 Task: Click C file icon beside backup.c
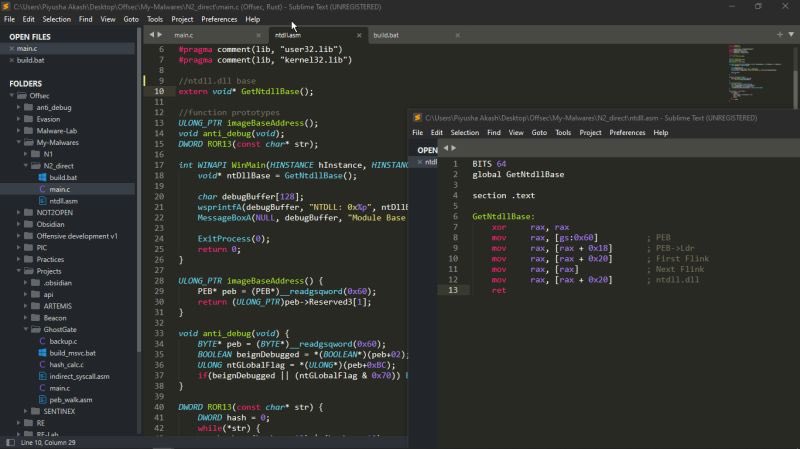point(42,341)
